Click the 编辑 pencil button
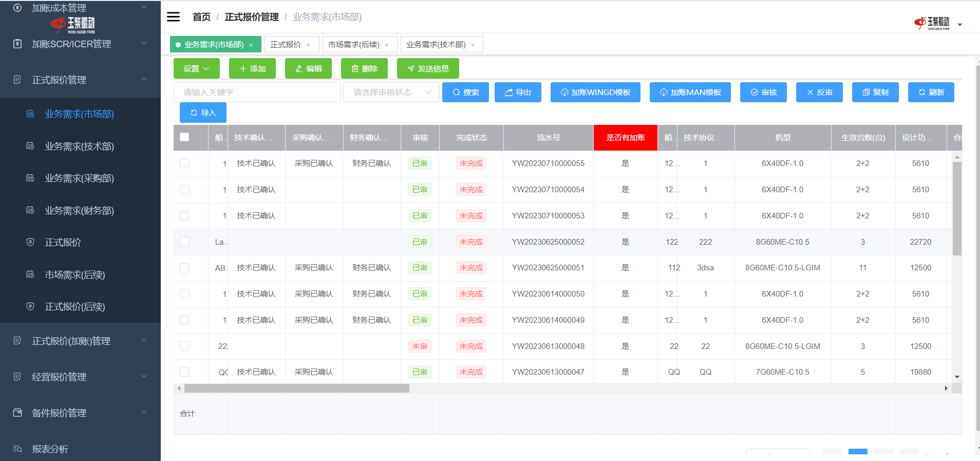The width and height of the screenshot is (980, 461). (308, 69)
